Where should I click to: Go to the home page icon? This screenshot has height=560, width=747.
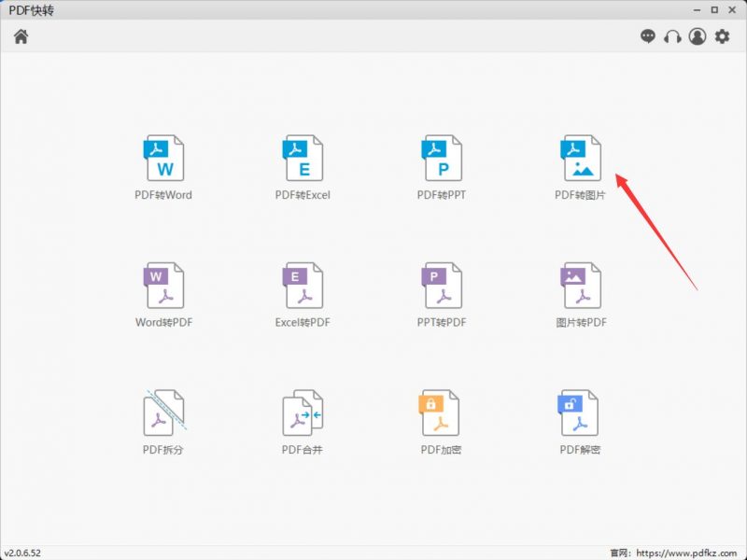(21, 36)
